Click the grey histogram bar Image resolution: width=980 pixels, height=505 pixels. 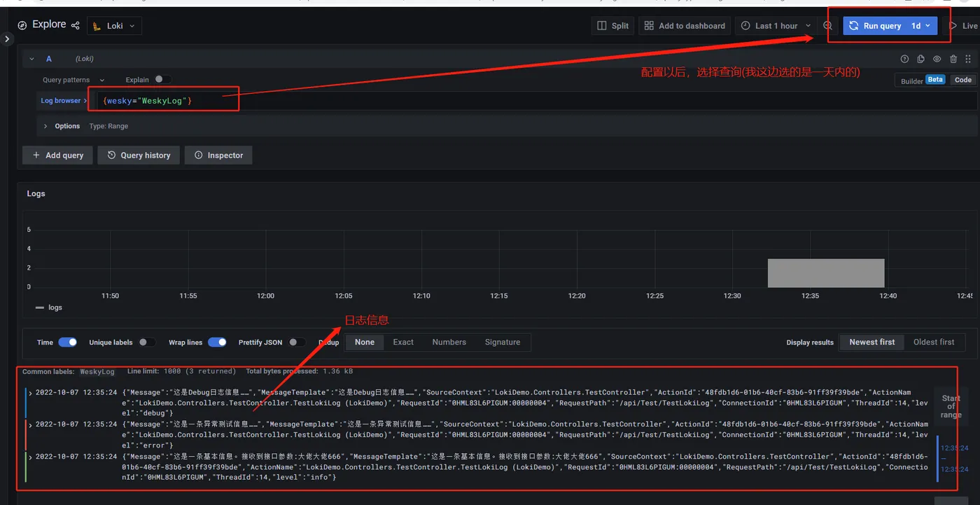coord(826,273)
